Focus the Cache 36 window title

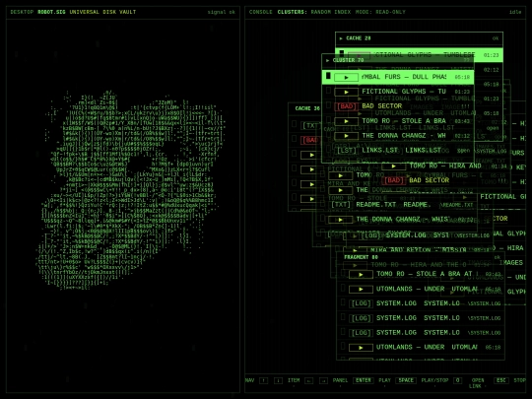pos(307,108)
